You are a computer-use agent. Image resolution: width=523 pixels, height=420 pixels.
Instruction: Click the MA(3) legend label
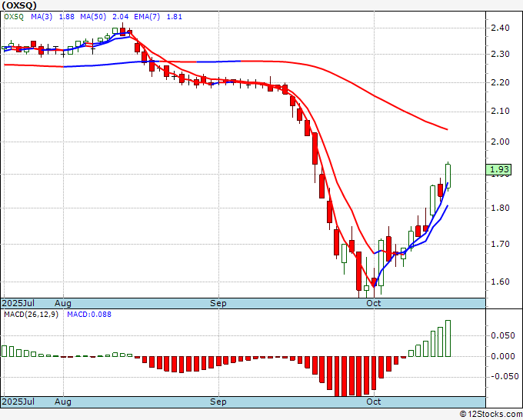pos(42,17)
